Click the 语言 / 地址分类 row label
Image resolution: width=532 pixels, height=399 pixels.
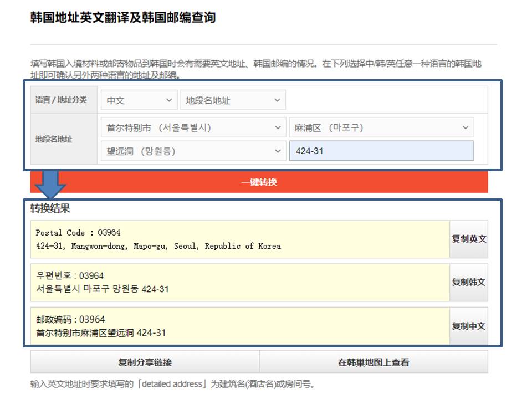[x=61, y=100]
